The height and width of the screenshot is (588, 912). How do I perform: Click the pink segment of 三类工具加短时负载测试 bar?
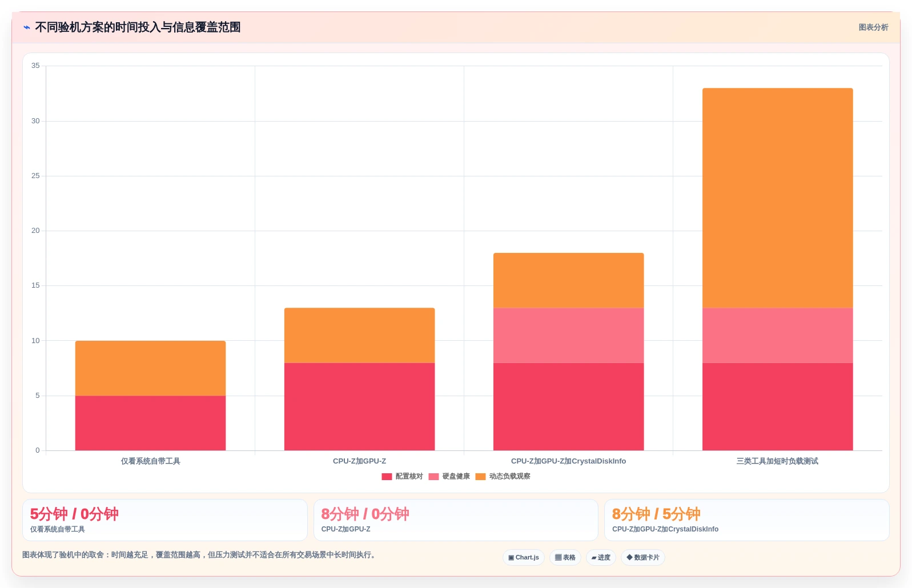pyautogui.click(x=777, y=336)
